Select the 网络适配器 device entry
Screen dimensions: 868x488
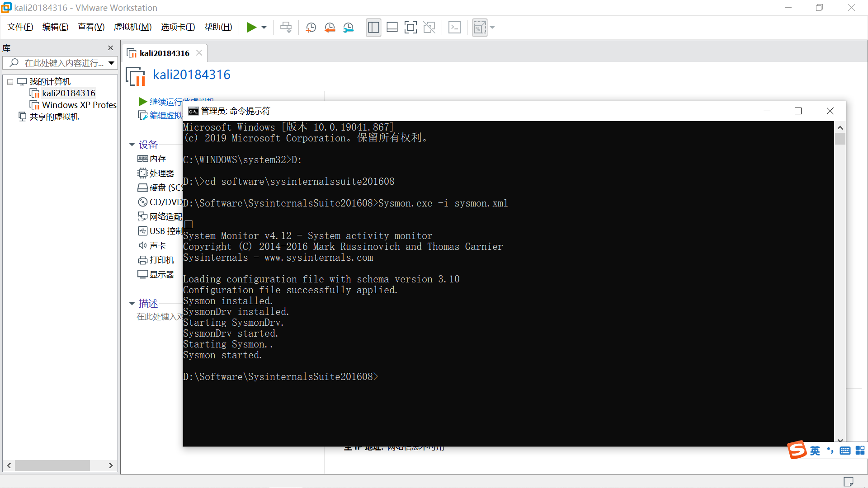pos(160,216)
